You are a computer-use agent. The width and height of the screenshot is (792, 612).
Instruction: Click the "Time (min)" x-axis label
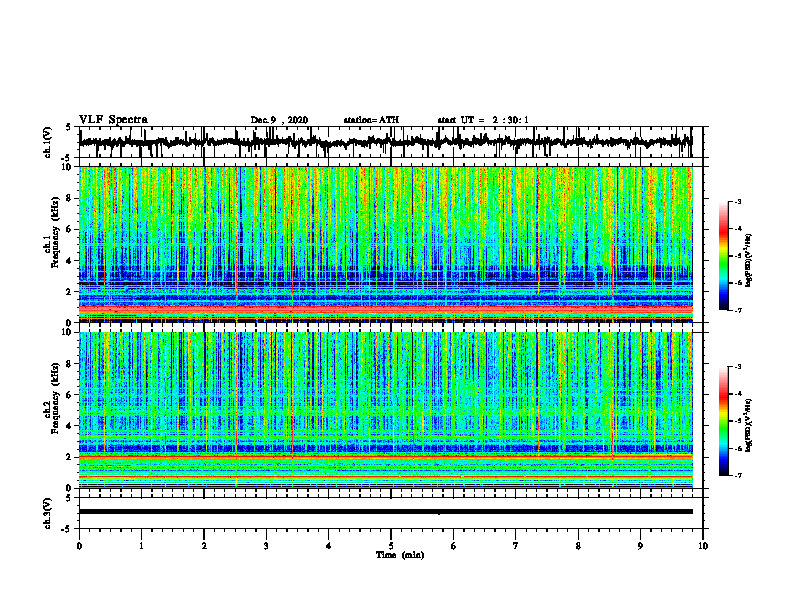coord(400,555)
